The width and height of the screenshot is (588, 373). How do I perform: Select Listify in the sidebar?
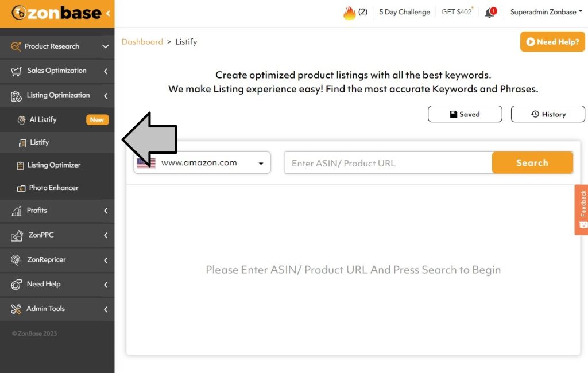click(57, 142)
